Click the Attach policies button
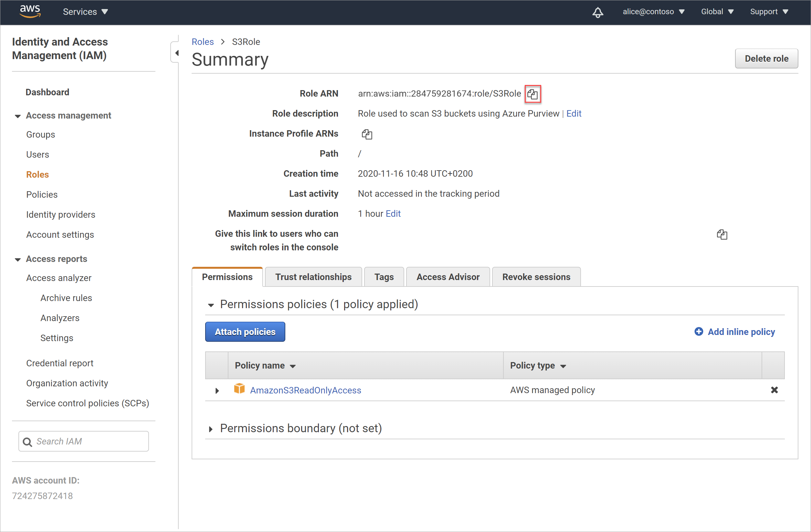Image resolution: width=811 pixels, height=532 pixels. (245, 332)
